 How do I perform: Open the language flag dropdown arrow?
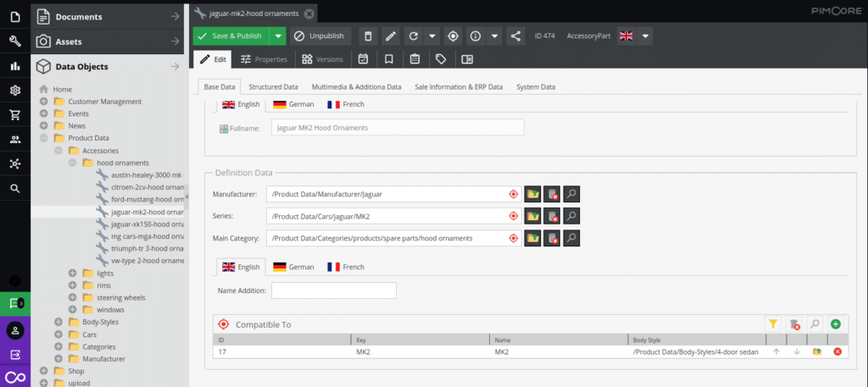[645, 36]
